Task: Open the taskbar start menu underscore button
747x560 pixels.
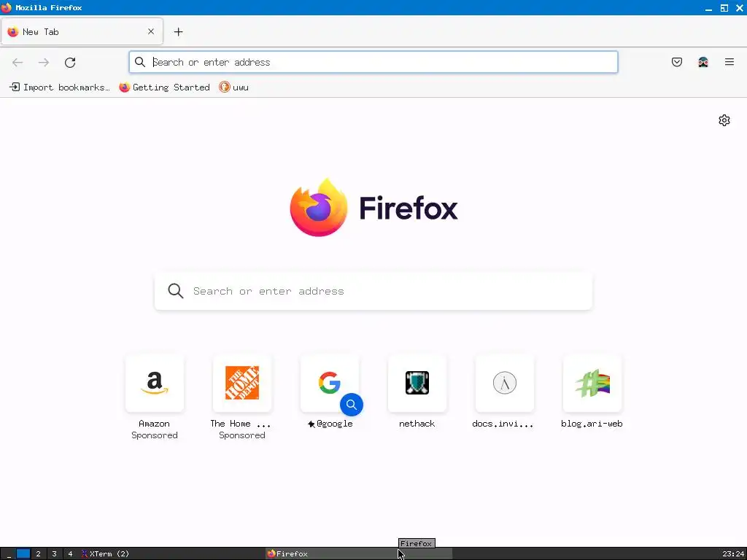Action: 9,554
